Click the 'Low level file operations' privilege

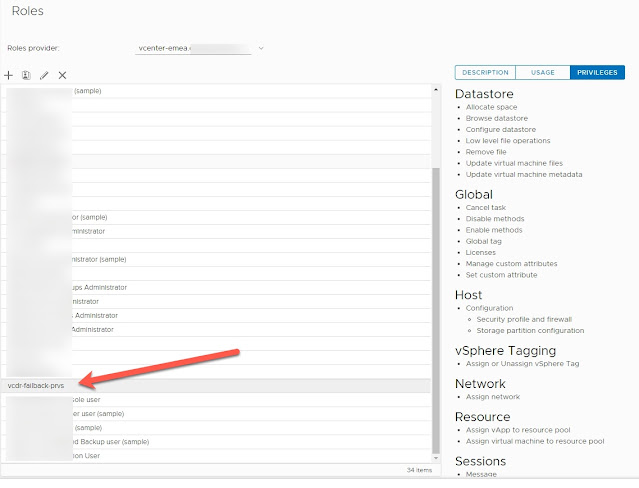(x=508, y=141)
